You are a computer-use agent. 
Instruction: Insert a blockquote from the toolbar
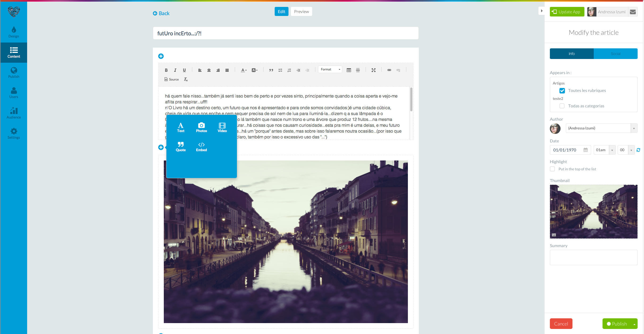(271, 70)
